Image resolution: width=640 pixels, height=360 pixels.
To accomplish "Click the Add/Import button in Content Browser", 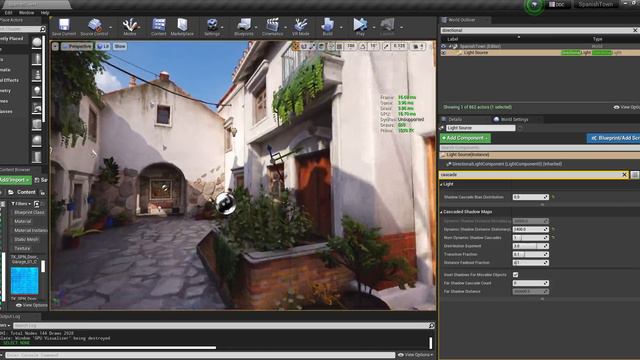I will pyautogui.click(x=15, y=180).
